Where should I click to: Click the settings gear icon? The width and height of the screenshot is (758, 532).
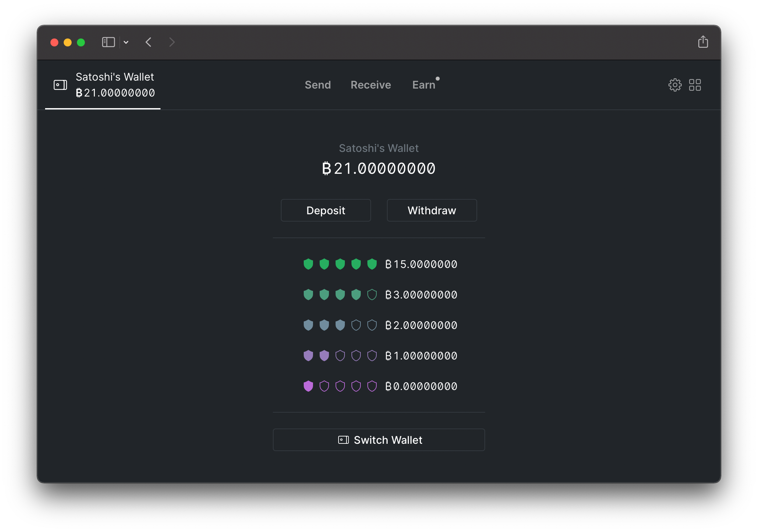pos(674,85)
